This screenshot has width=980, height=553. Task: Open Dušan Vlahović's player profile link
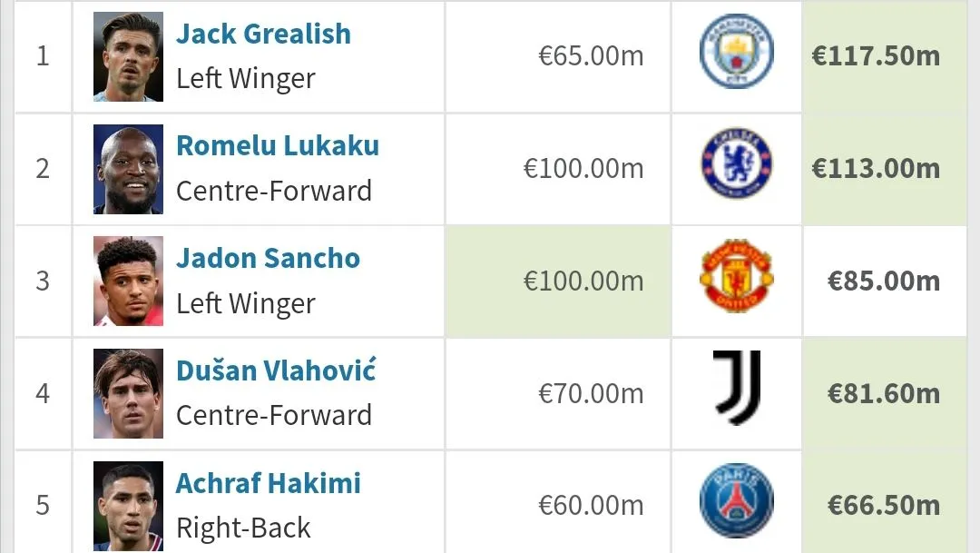coord(276,370)
